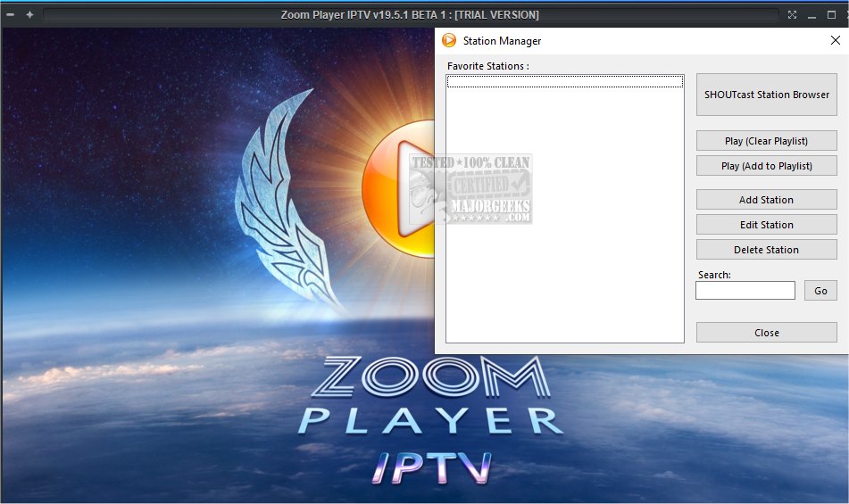This screenshot has width=849, height=504.
Task: Click the Add Station button
Action: [x=766, y=200]
